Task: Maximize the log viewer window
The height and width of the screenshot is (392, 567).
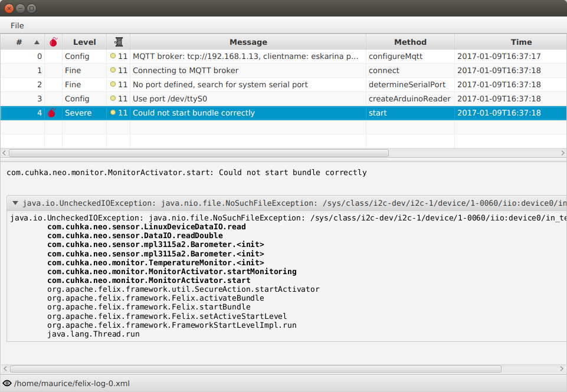Action: point(32,8)
